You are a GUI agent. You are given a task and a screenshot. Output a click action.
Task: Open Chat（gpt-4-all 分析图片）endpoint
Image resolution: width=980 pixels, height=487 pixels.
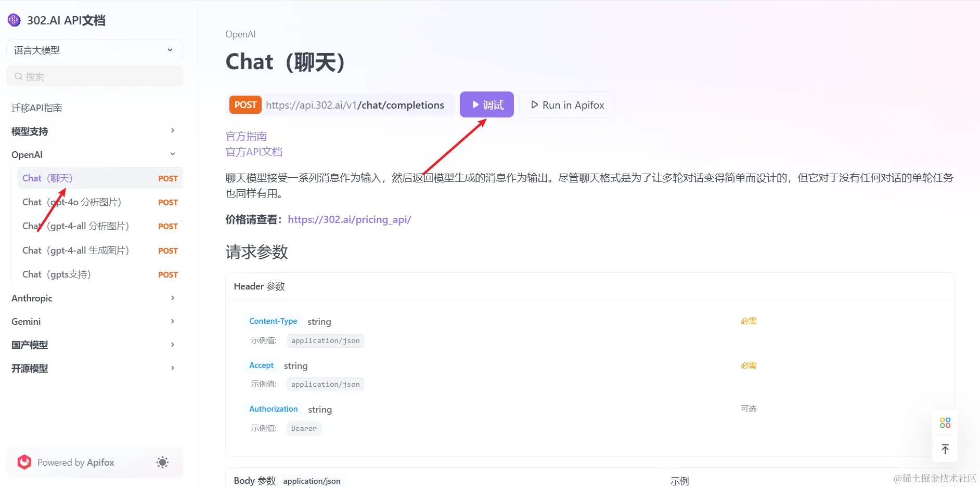(x=100, y=226)
